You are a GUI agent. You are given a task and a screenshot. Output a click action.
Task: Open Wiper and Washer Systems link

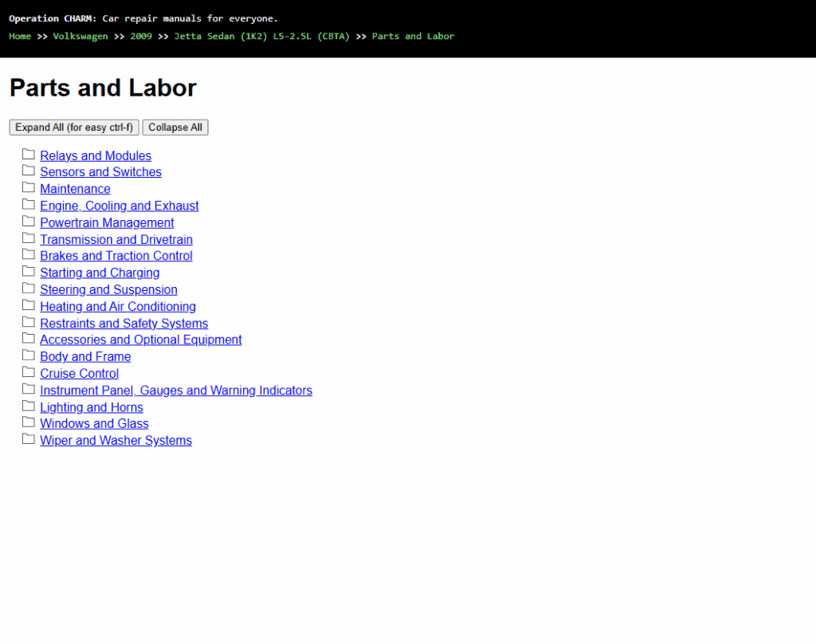116,440
